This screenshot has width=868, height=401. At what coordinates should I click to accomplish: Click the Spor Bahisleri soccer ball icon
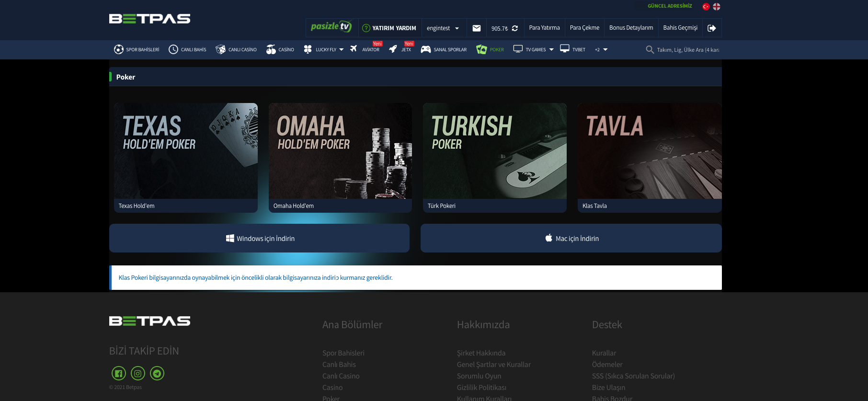pos(119,49)
